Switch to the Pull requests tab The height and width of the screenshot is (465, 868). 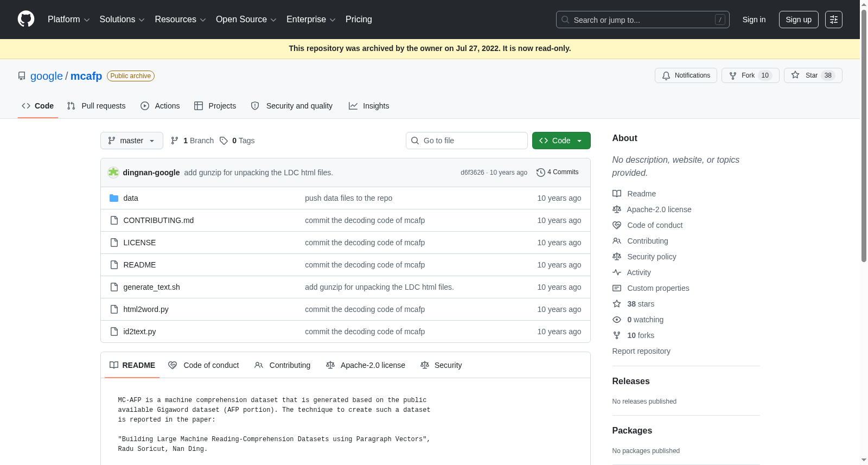[x=96, y=106]
